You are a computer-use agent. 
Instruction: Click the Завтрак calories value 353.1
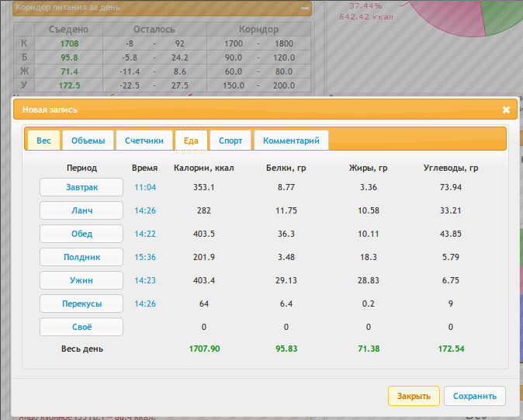204,187
